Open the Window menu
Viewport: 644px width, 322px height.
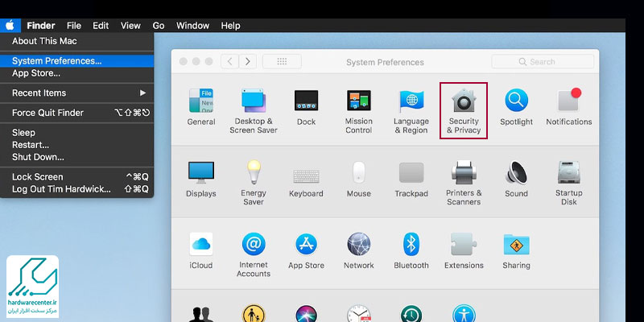tap(192, 26)
